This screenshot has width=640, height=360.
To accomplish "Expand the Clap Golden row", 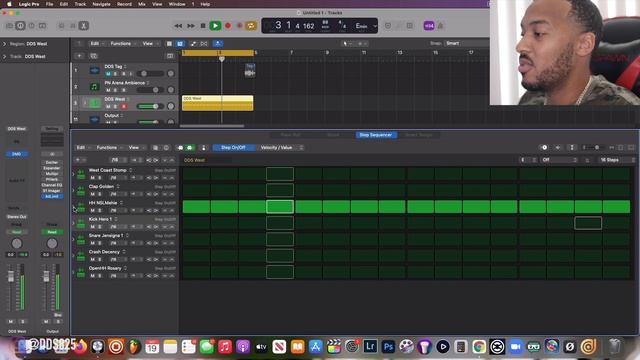I will point(74,191).
